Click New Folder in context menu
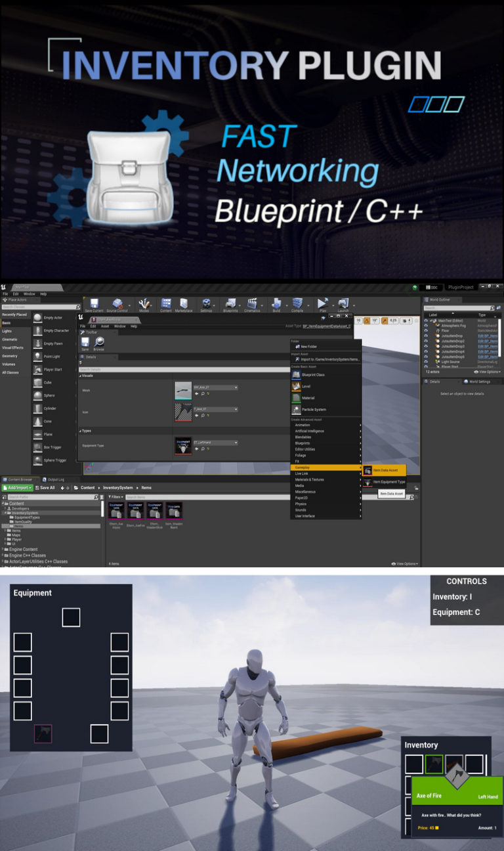The height and width of the screenshot is (851, 504). point(325,346)
